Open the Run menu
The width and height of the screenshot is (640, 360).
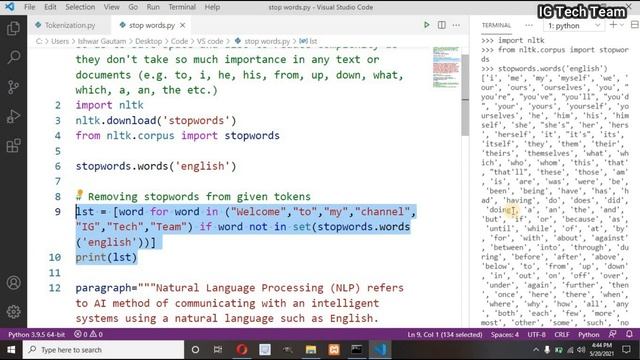(153, 7)
